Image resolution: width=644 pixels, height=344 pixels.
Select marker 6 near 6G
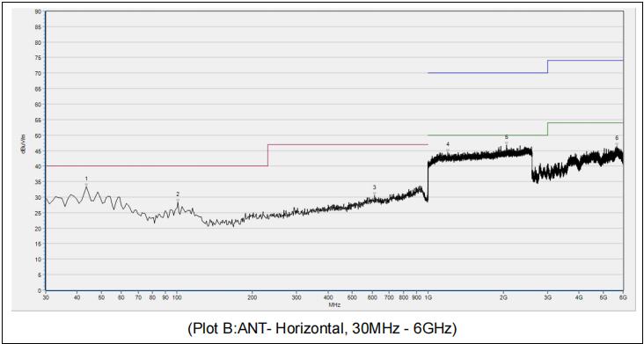coord(617,137)
